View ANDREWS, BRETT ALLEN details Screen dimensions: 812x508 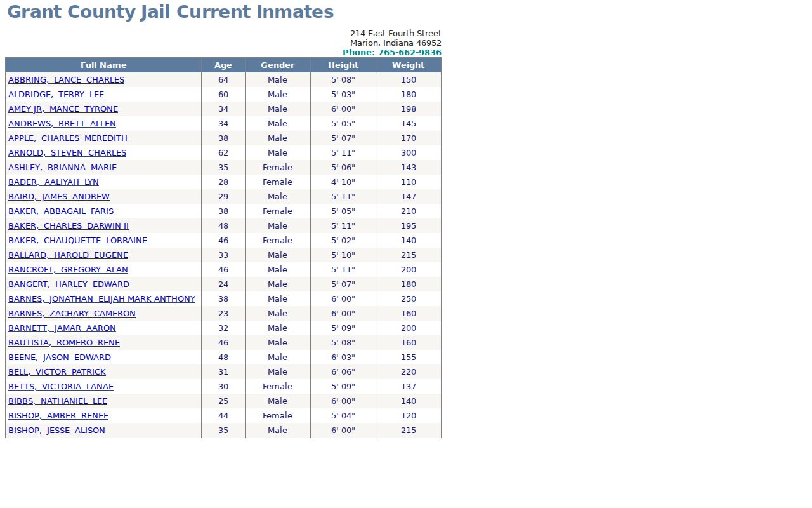tap(62, 124)
